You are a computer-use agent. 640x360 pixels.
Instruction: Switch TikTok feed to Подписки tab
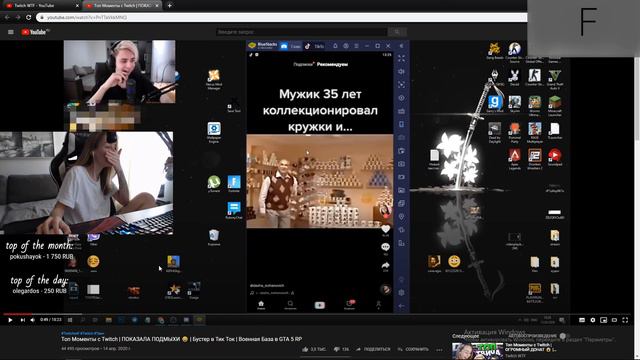[x=303, y=64]
